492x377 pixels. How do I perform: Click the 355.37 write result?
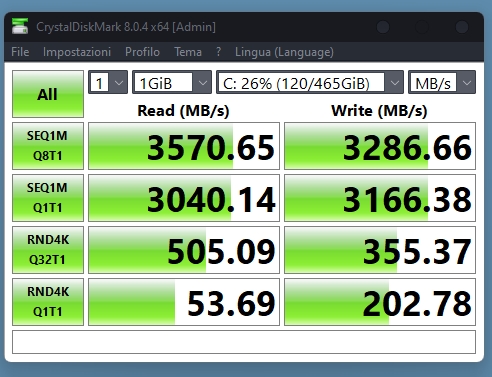click(x=380, y=250)
